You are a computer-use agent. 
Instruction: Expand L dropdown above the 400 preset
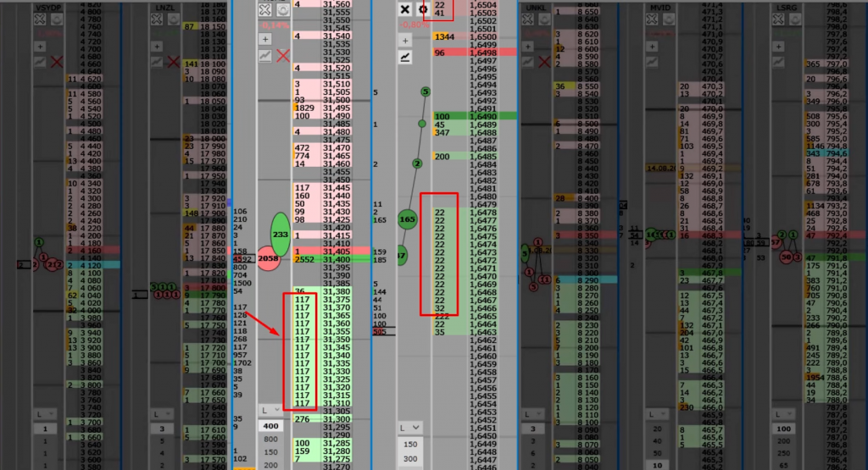coord(270,410)
